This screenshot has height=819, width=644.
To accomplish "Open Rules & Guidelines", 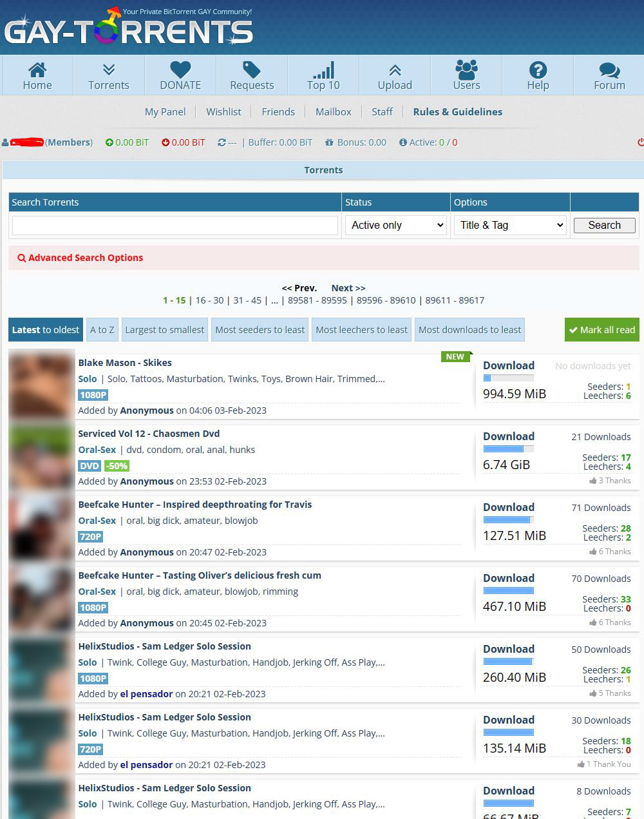I will tap(458, 111).
